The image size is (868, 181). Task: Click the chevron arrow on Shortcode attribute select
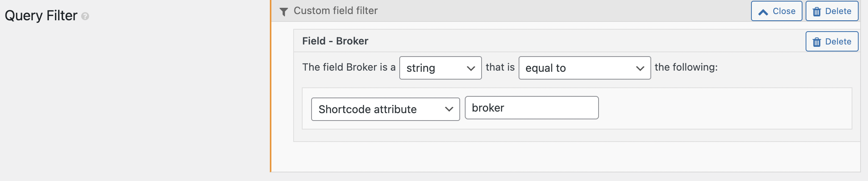(x=449, y=109)
